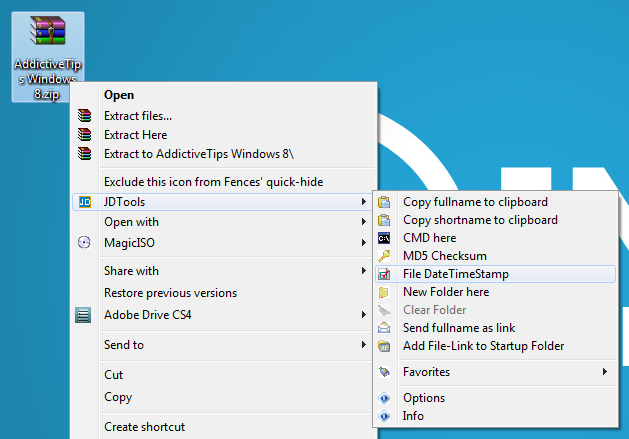The width and height of the screenshot is (629, 439).
Task: Expand the MagicISO submenu arrow
Action: coord(363,242)
